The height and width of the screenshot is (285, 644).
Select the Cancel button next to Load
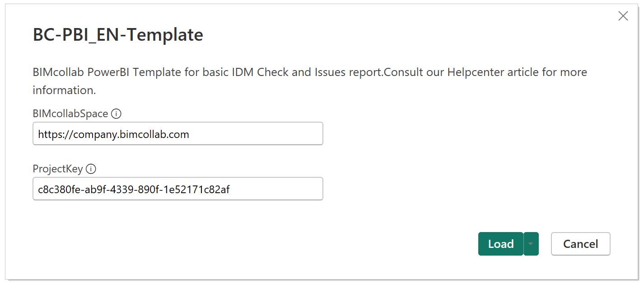(580, 244)
